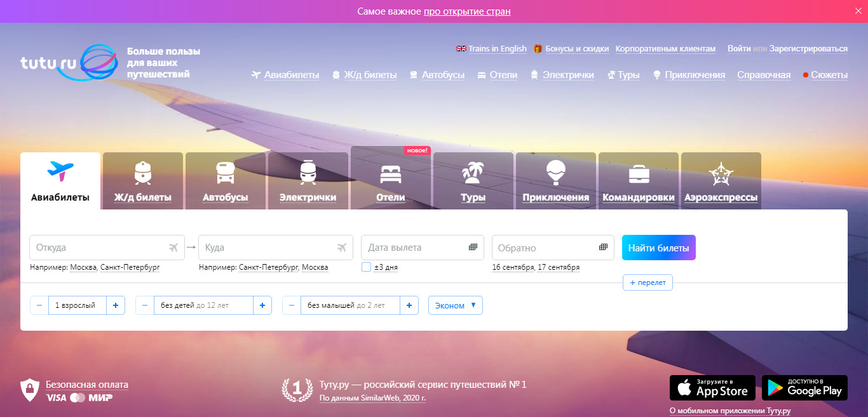Click the Обратно return date field
The image size is (868, 417).
553,248
